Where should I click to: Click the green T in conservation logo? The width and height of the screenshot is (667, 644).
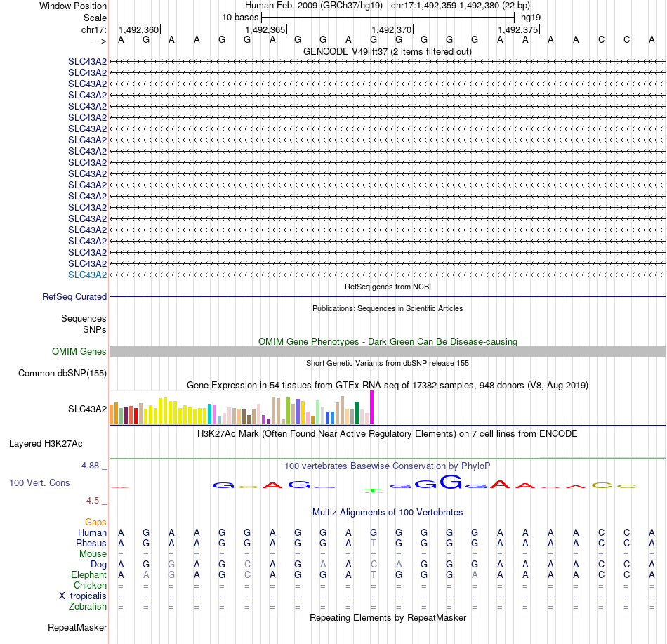[373, 490]
